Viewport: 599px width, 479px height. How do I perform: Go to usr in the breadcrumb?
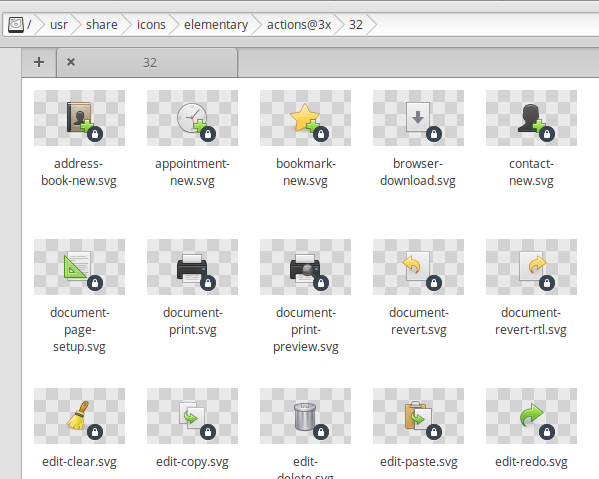(59, 25)
